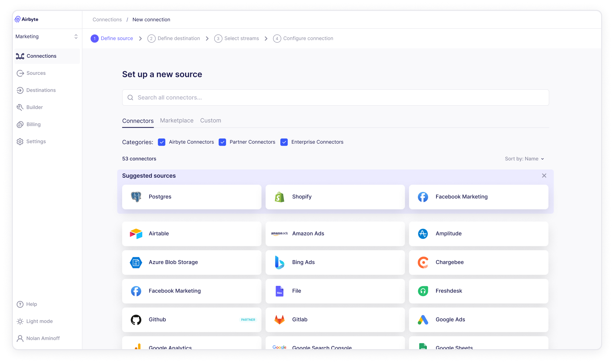Open Connections in the sidebar

[x=47, y=56]
